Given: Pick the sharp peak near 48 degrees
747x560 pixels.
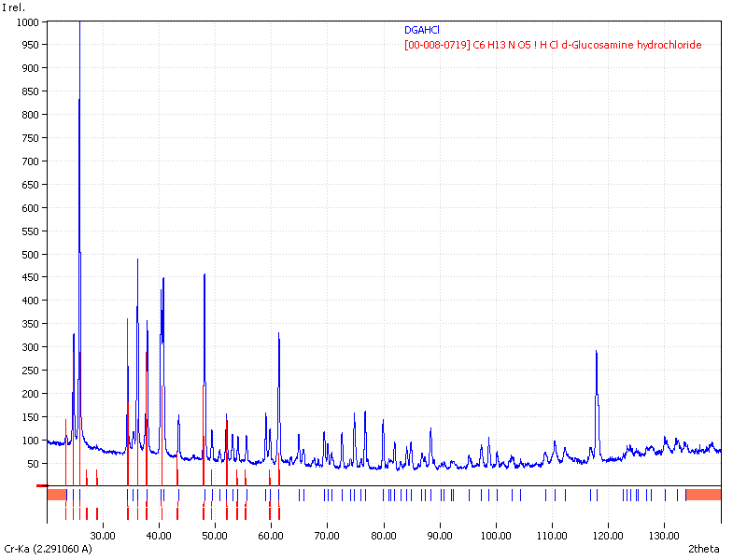Looking at the screenshot, I should (204, 275).
